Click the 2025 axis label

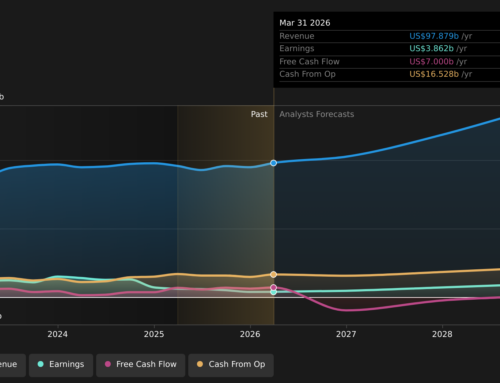pyautogui.click(x=154, y=334)
